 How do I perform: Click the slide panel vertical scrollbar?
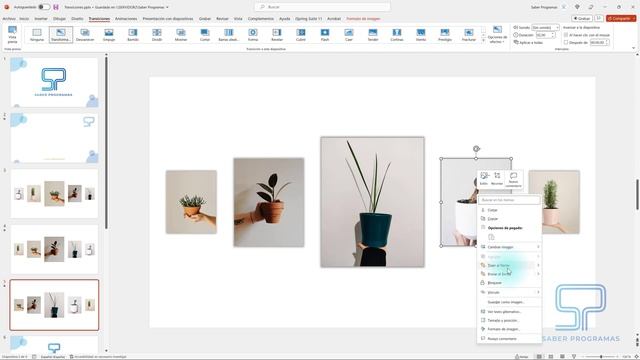107,143
